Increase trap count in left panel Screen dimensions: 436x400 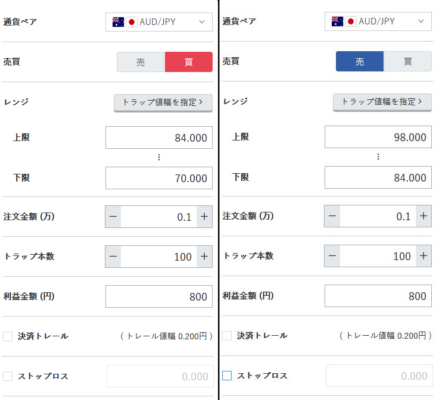point(204,257)
